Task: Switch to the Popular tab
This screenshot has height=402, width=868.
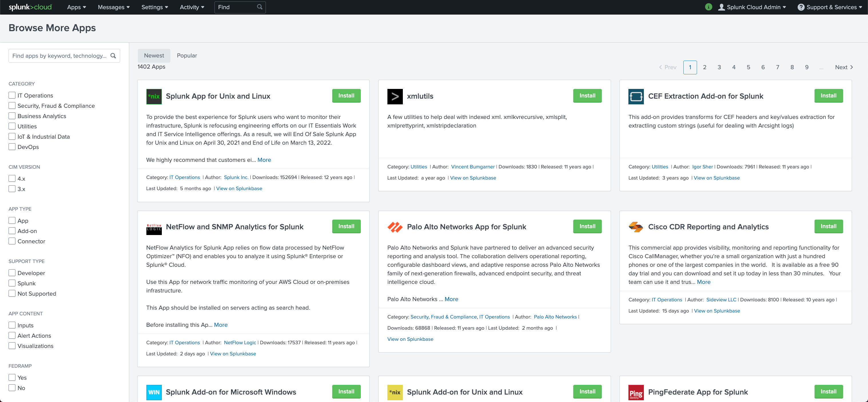Action: (187, 55)
